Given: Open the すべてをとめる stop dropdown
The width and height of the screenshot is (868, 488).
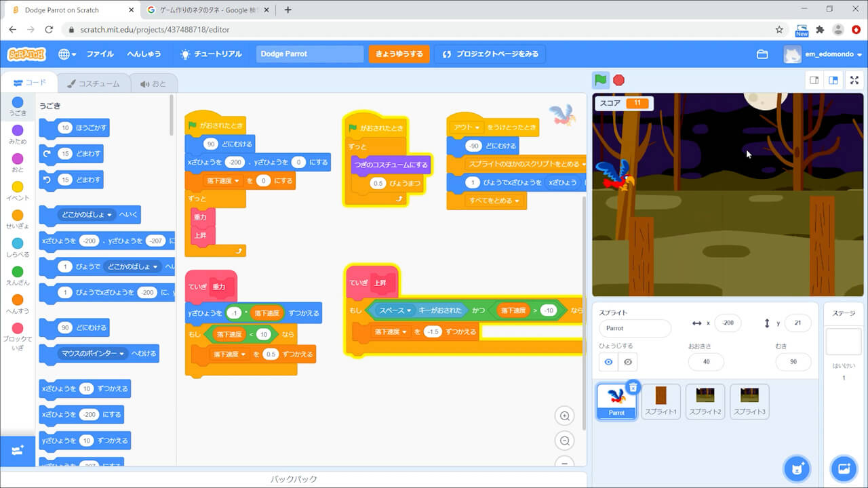Looking at the screenshot, I should tap(494, 201).
